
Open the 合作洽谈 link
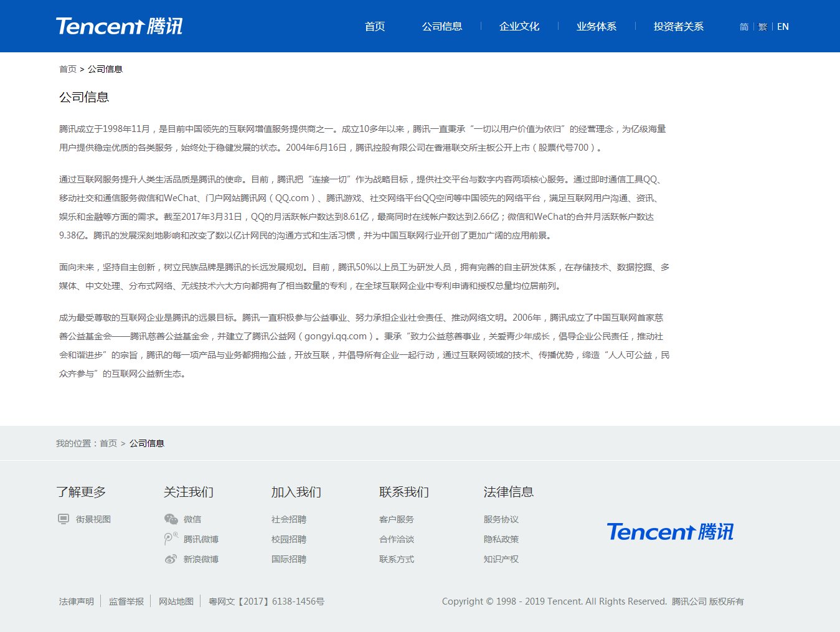coord(397,539)
